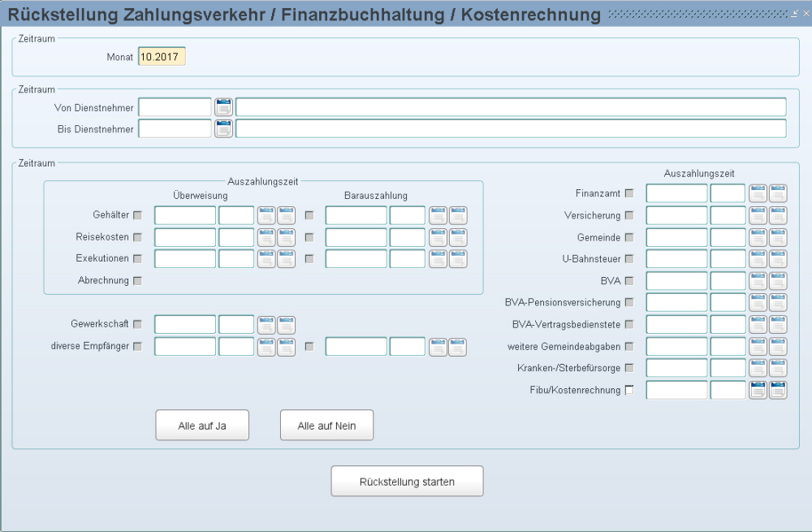Enable the Fibu/Kostenrechnung checkbox
The width and height of the screenshot is (812, 532).
(628, 390)
